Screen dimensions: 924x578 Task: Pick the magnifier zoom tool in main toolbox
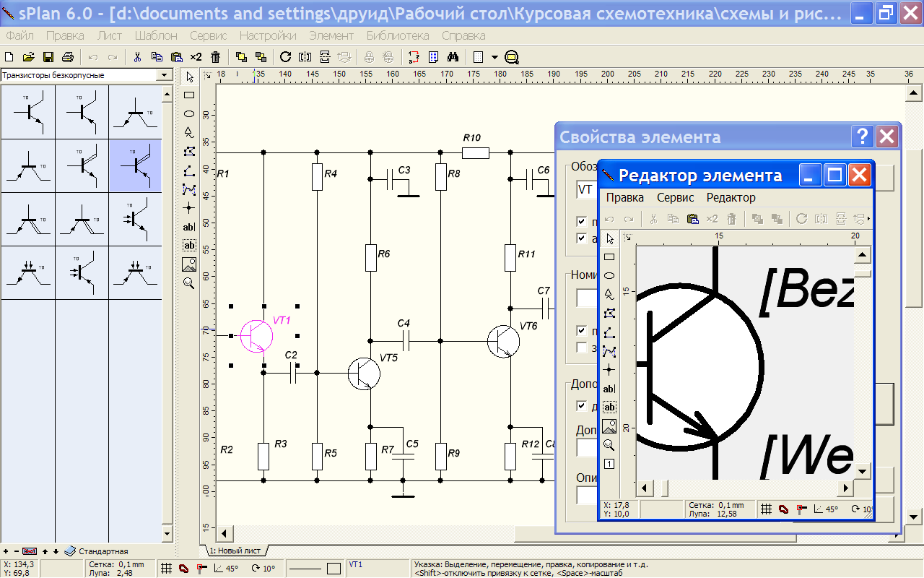(189, 283)
